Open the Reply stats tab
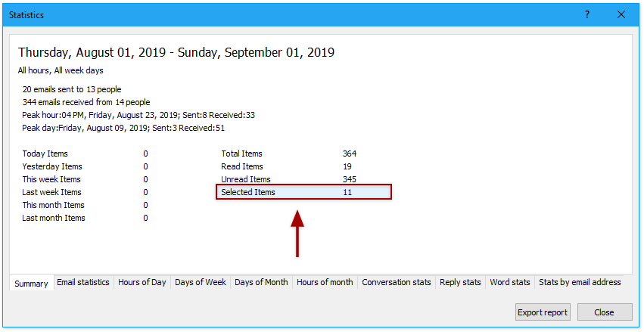 460,282
